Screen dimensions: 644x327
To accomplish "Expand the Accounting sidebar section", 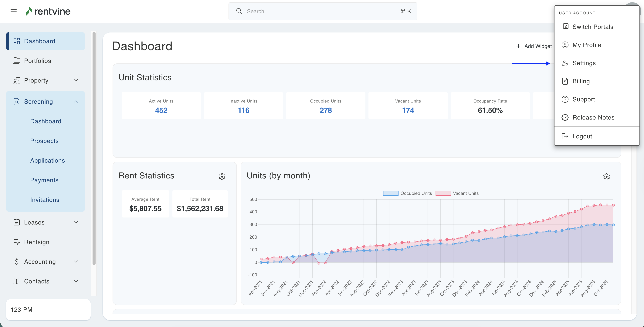I will click(x=76, y=261).
